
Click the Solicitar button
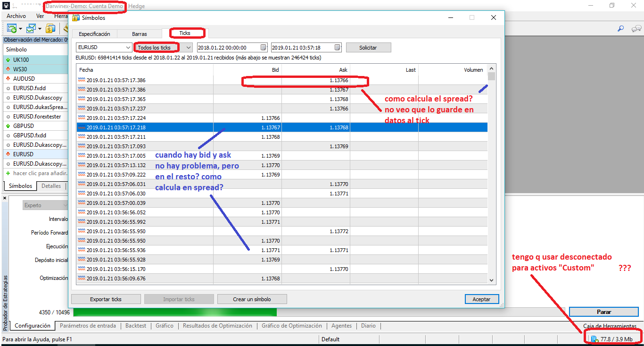(368, 48)
